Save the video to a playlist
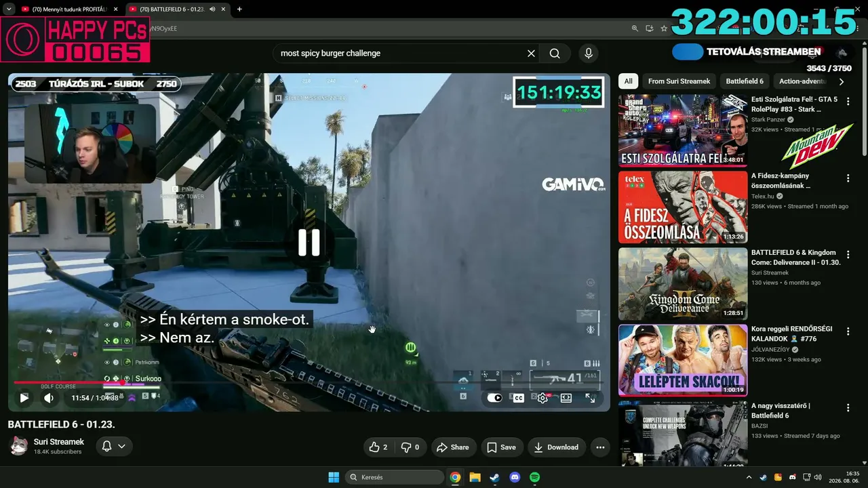The height and width of the screenshot is (488, 868). pyautogui.click(x=501, y=447)
